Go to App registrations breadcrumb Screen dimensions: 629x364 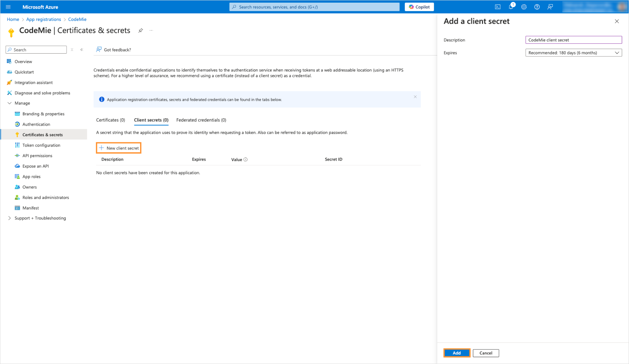[43, 19]
